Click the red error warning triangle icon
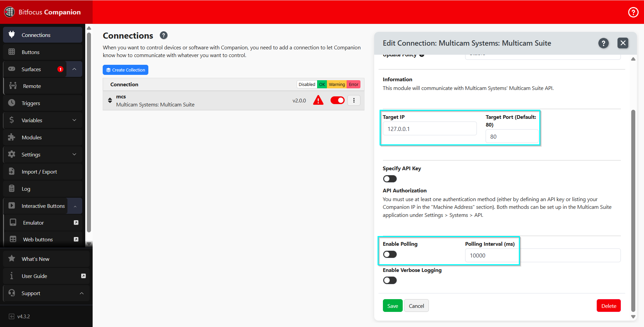Viewport: 644px width, 327px height. point(318,100)
